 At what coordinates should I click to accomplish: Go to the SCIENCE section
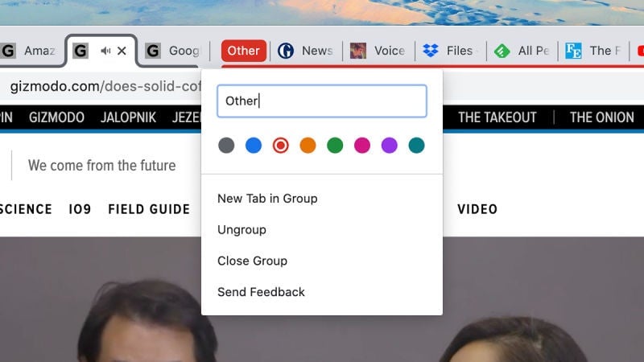(x=26, y=209)
